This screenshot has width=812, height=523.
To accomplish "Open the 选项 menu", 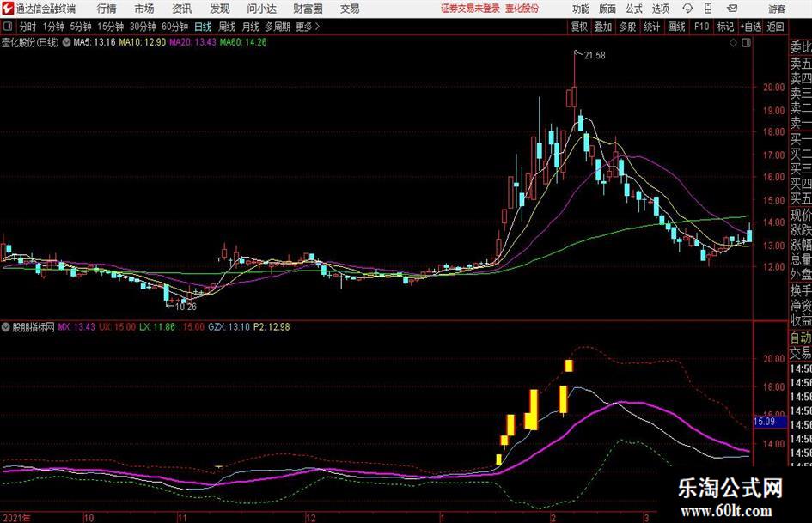I will pyautogui.click(x=661, y=9).
